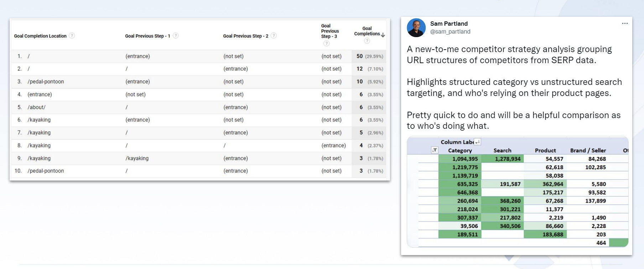Sort by Goal Completion Location header
This screenshot has height=269, width=644.
(40, 36)
